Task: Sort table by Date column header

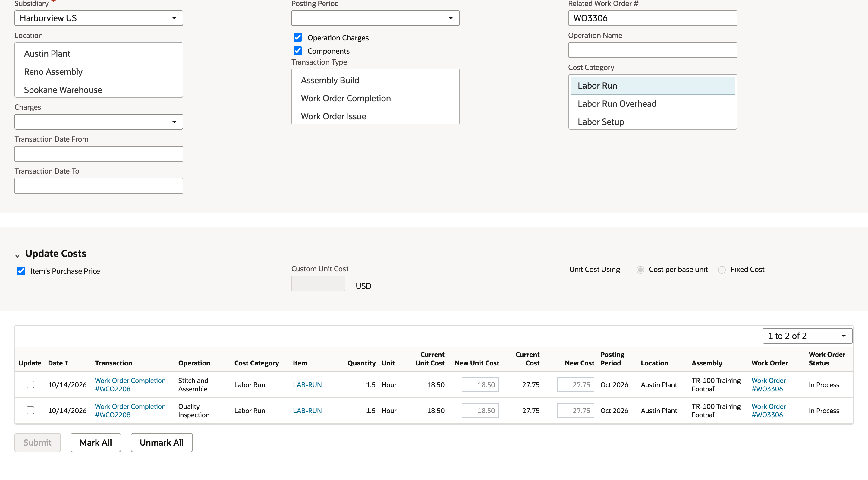Action: (x=58, y=363)
